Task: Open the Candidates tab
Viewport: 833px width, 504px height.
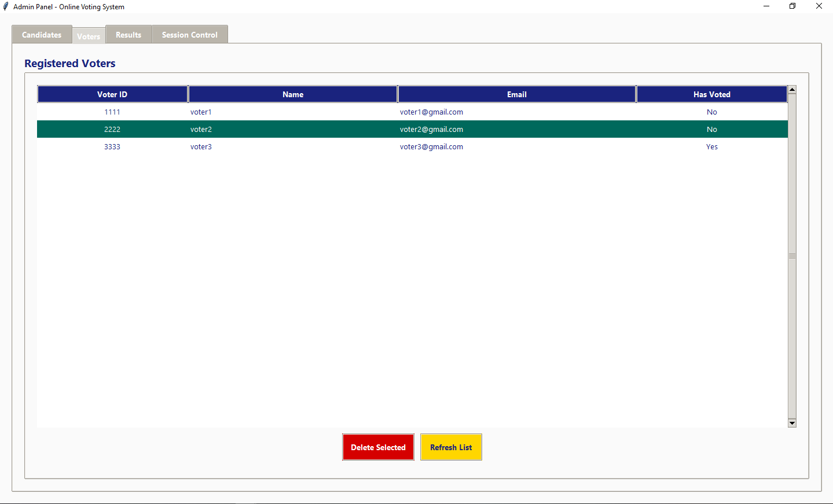Action: [42, 35]
